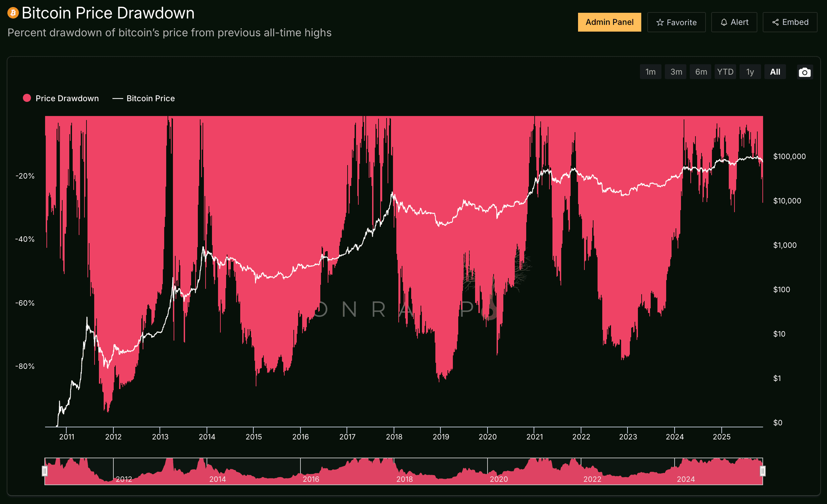Grab the right range slider handle
827x504 pixels.
(x=762, y=471)
